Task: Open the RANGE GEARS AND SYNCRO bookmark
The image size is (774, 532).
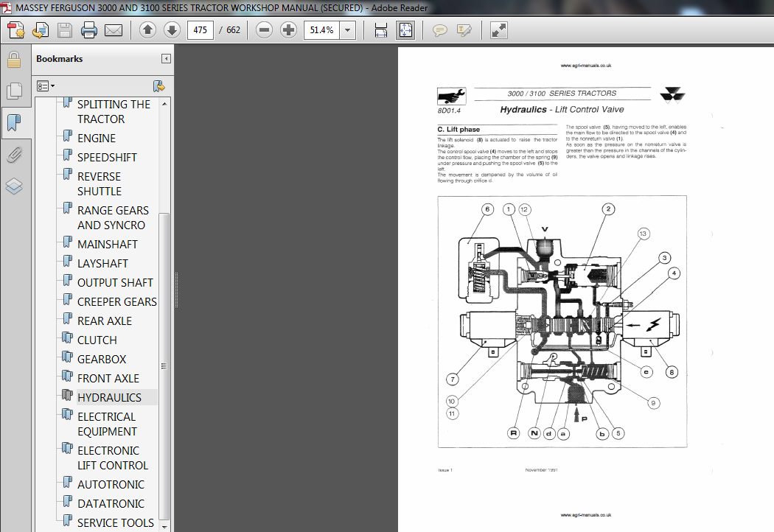Action: (x=113, y=217)
